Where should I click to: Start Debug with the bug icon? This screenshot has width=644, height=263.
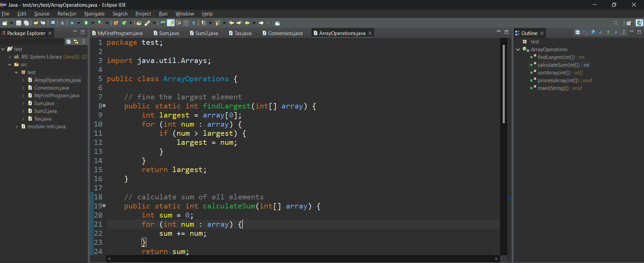(72, 23)
